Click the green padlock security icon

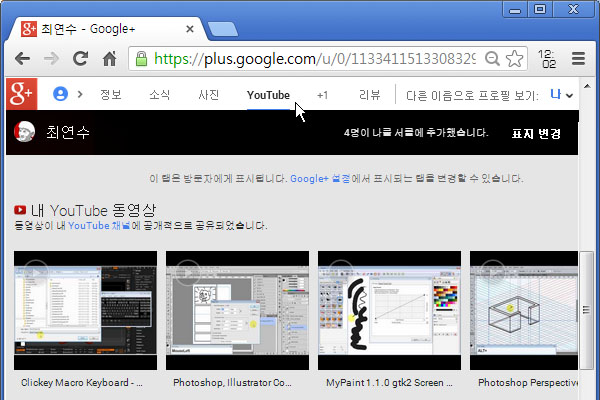141,59
